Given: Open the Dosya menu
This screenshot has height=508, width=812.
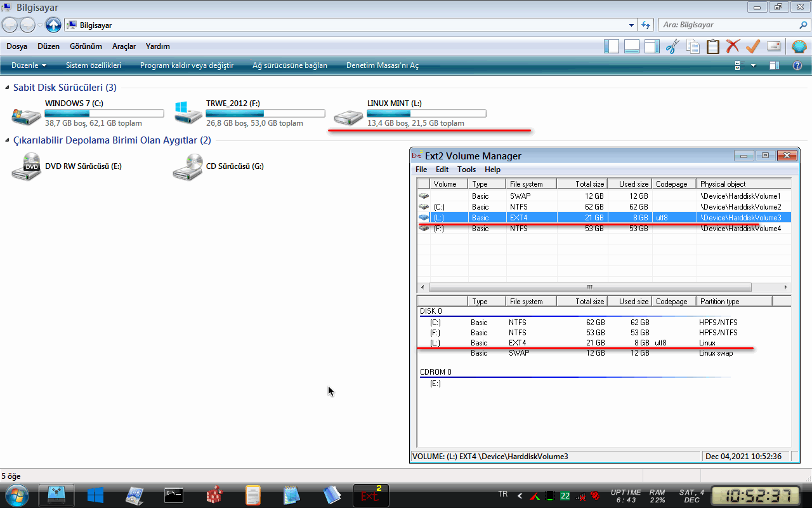Looking at the screenshot, I should pos(16,46).
